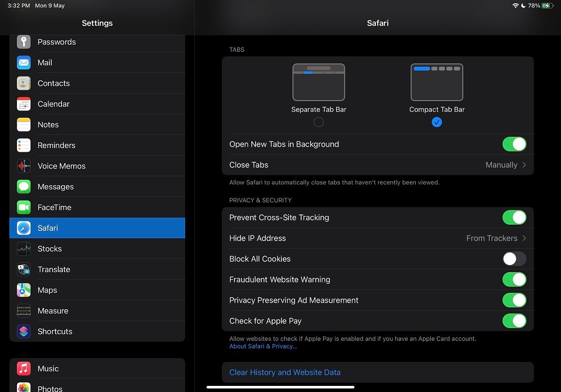Toggle Fraudulent Website Warning switch
Image resolution: width=561 pixels, height=392 pixels.
point(514,280)
